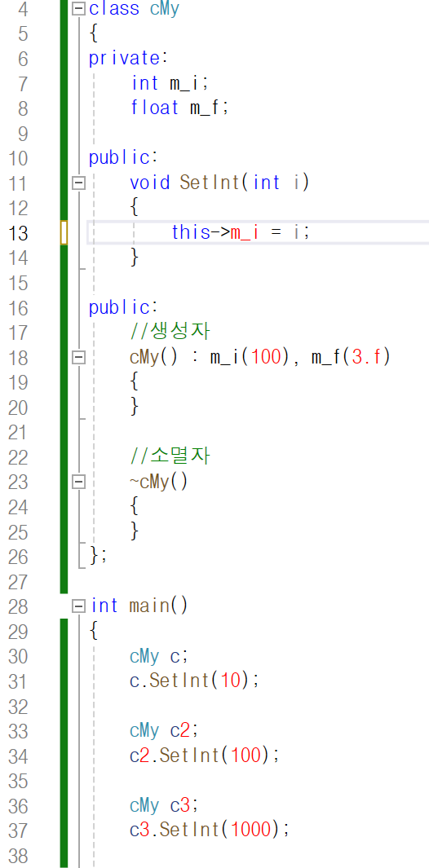Click the "~cMy()" destructor name
The image size is (429, 868).
point(159,482)
